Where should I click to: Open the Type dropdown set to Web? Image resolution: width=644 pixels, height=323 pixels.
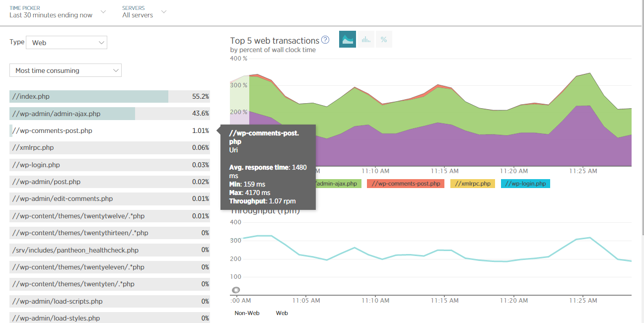[67, 43]
